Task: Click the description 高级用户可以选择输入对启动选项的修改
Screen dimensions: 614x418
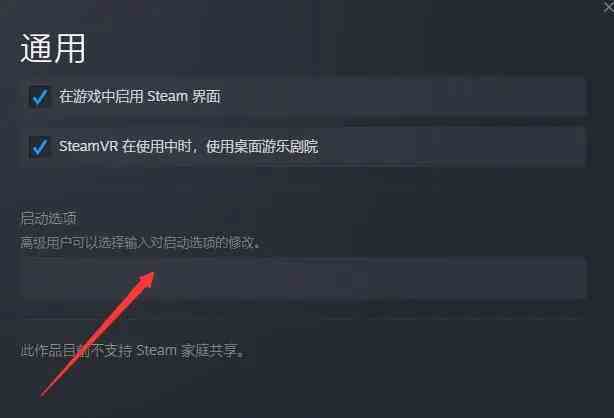Action: click(140, 242)
